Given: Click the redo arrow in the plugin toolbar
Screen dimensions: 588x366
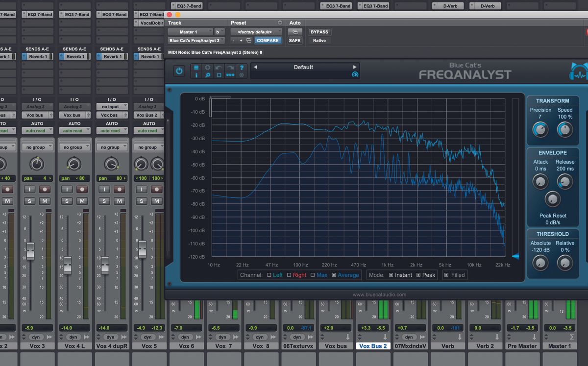Looking at the screenshot, I should [230, 67].
